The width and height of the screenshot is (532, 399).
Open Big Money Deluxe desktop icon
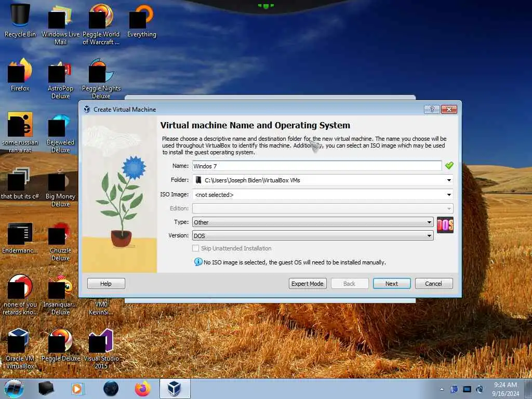60,187
